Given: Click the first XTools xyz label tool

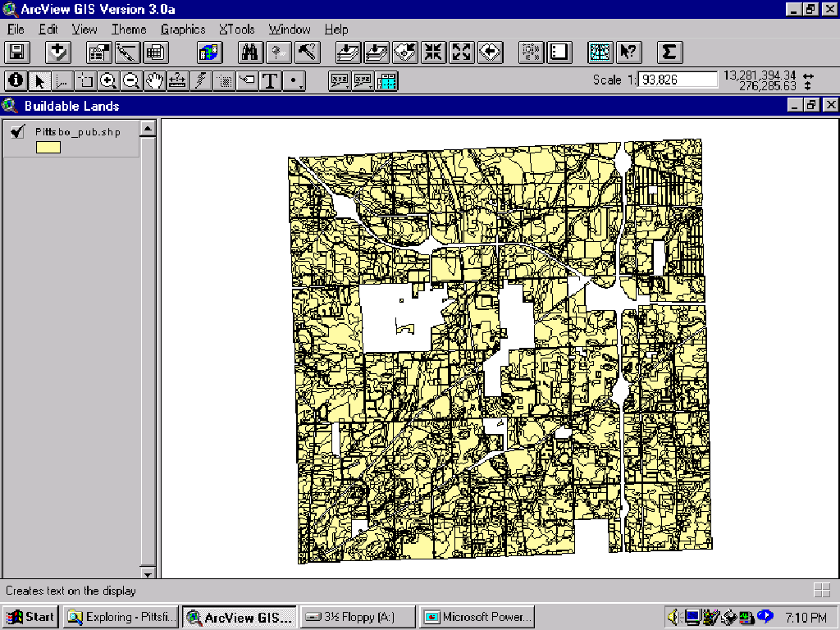Looking at the screenshot, I should [x=339, y=81].
